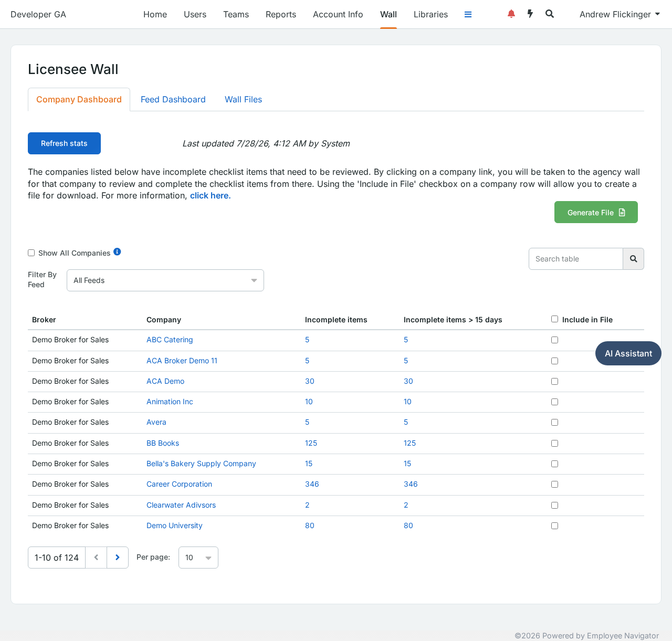
Task: Open the notifications bell icon
Action: pyautogui.click(x=511, y=14)
